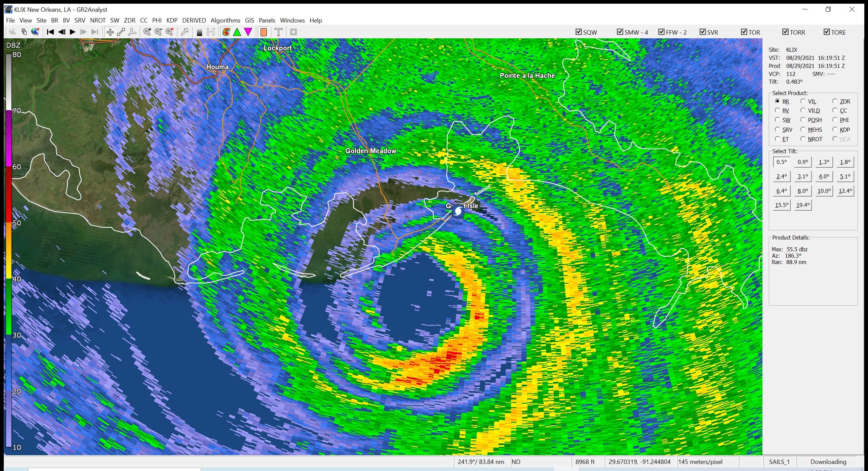
Task: Toggle the SMW - 4 checkbox
Action: pos(620,32)
